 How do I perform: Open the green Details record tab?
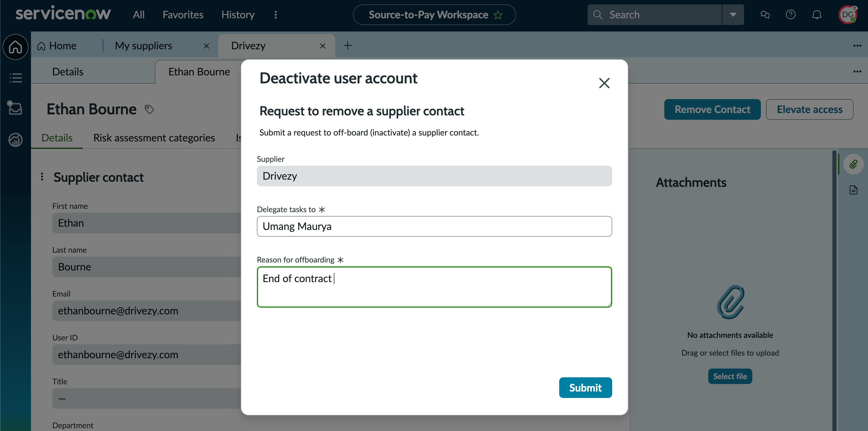click(57, 138)
